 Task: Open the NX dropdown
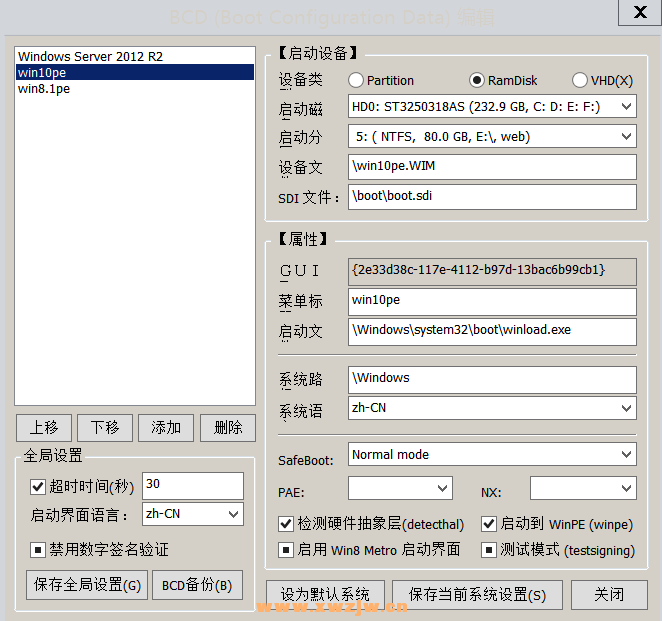(x=583, y=488)
